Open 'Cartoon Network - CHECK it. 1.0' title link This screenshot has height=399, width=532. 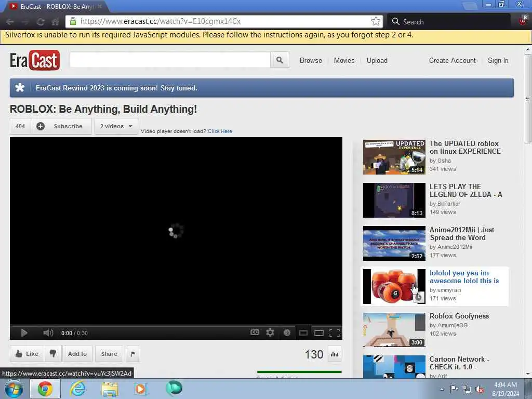459,363
